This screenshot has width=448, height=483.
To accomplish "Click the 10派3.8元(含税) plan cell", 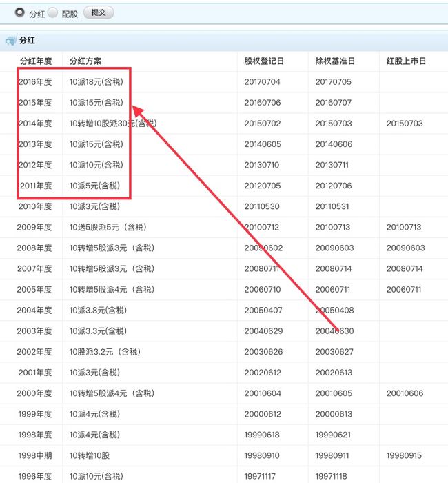I will (x=98, y=310).
